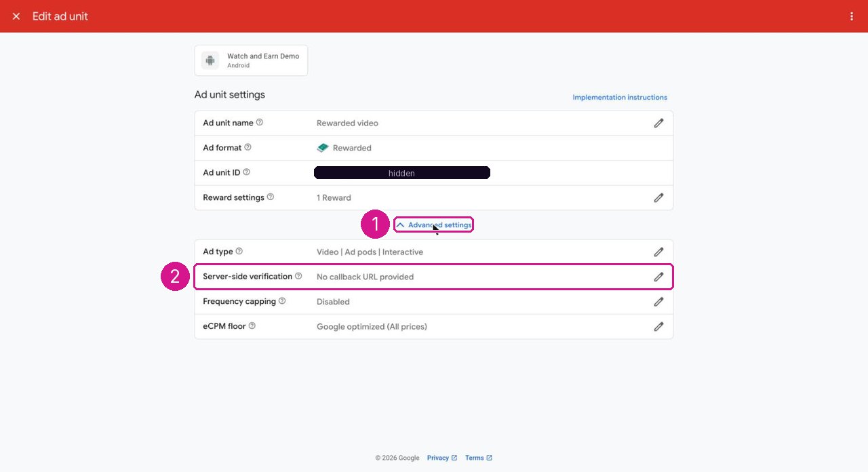Click the green Rewarded format icon
The height and width of the screenshot is (472, 868).
click(x=323, y=148)
